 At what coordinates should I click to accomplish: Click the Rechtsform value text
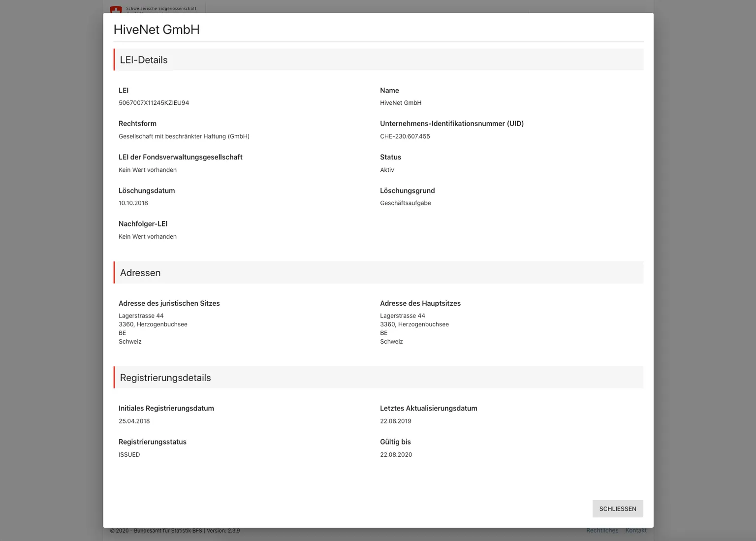point(184,136)
